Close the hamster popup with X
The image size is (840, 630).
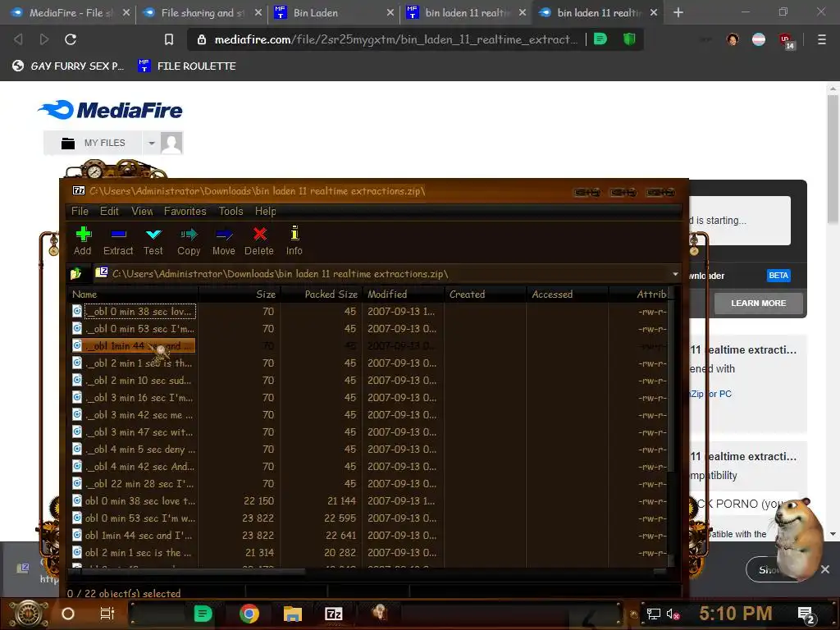(x=825, y=569)
